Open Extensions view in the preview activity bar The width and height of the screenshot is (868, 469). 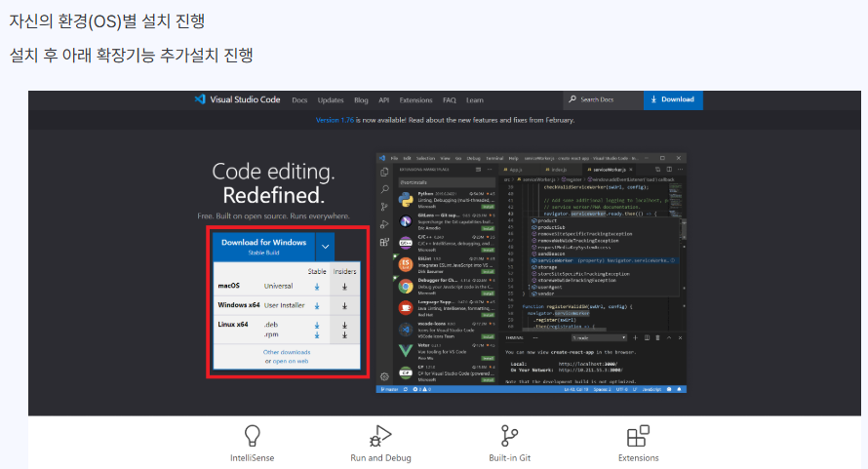coord(384,242)
